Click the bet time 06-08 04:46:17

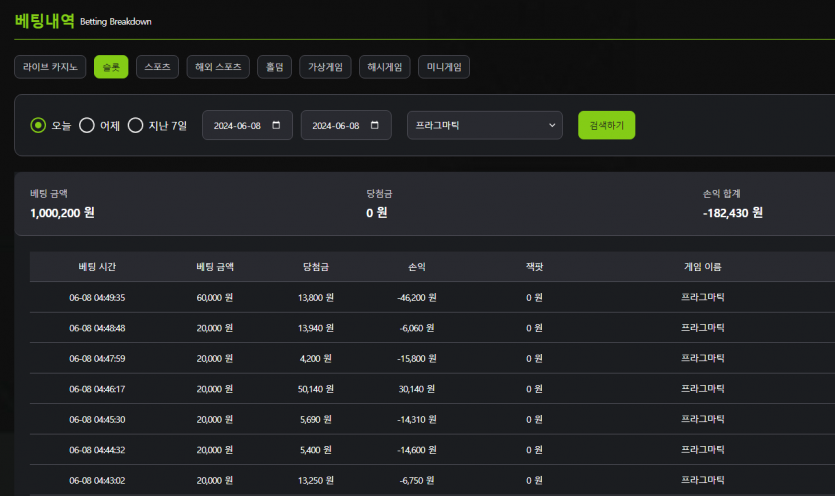tap(97, 389)
